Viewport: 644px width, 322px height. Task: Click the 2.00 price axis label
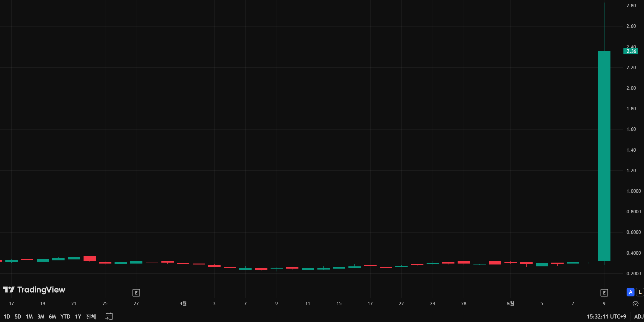631,88
